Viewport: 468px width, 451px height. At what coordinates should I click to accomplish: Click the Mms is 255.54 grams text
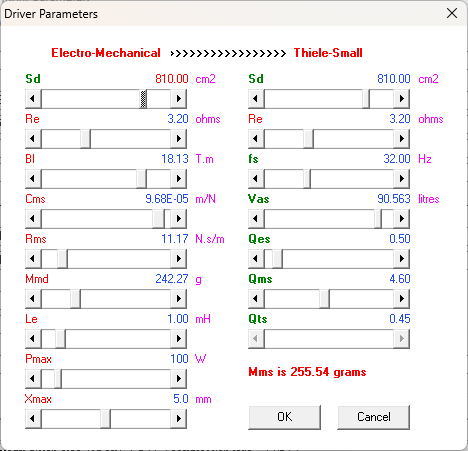307,372
